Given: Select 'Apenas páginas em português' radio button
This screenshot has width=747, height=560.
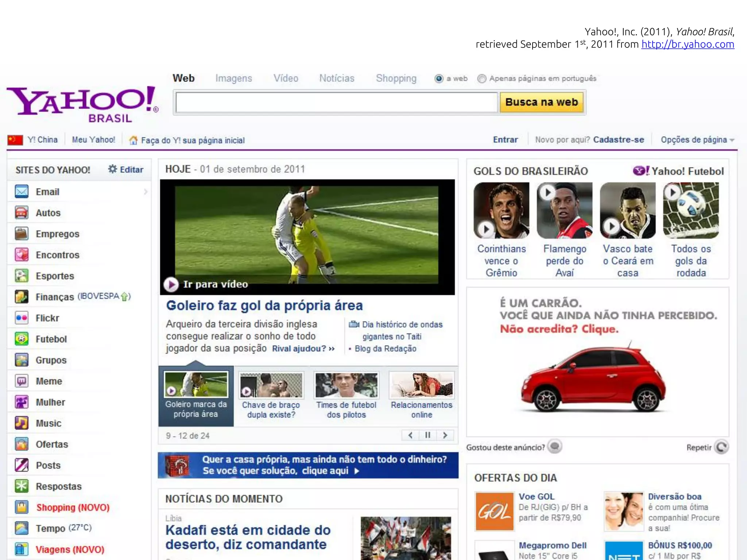Looking at the screenshot, I should point(482,78).
